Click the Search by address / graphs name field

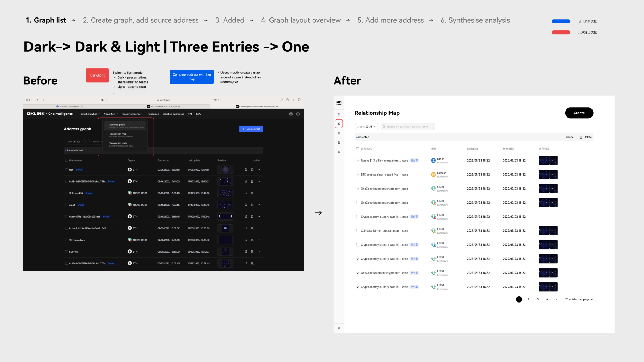coord(408,127)
